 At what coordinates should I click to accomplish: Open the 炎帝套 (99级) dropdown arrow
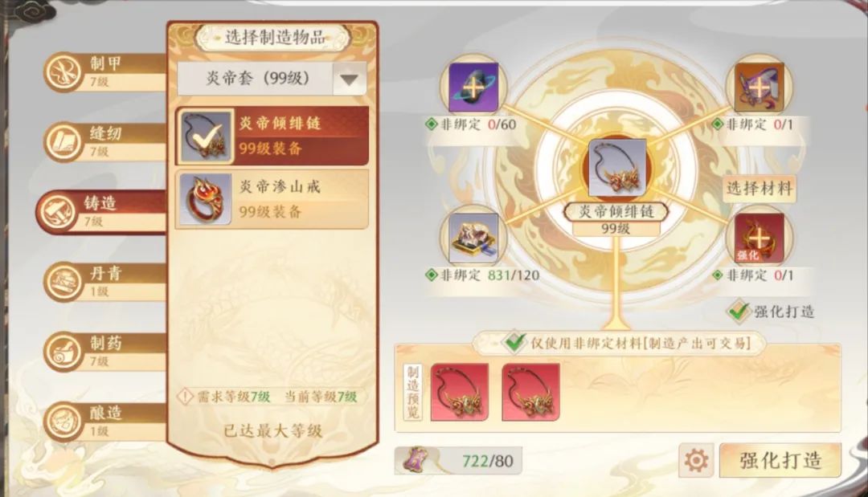point(350,79)
